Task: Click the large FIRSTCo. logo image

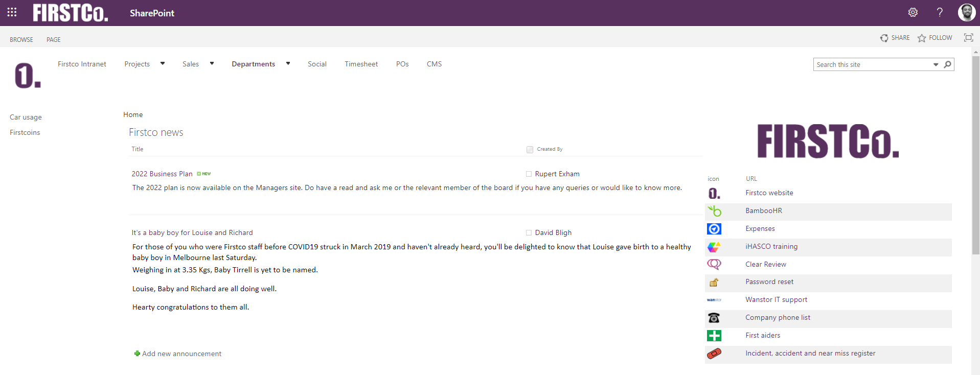Action: pyautogui.click(x=828, y=141)
